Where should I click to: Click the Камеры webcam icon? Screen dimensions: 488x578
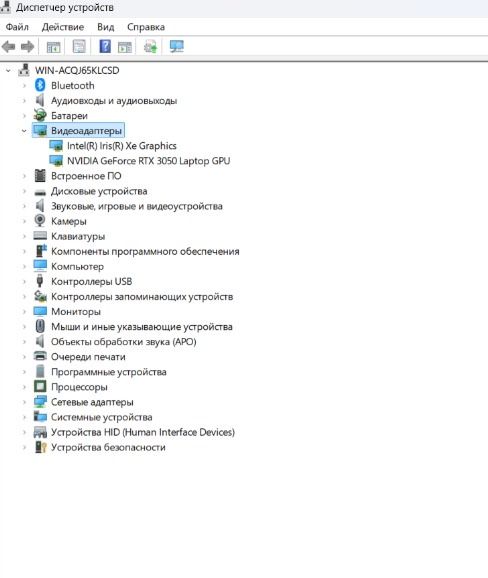click(x=40, y=221)
